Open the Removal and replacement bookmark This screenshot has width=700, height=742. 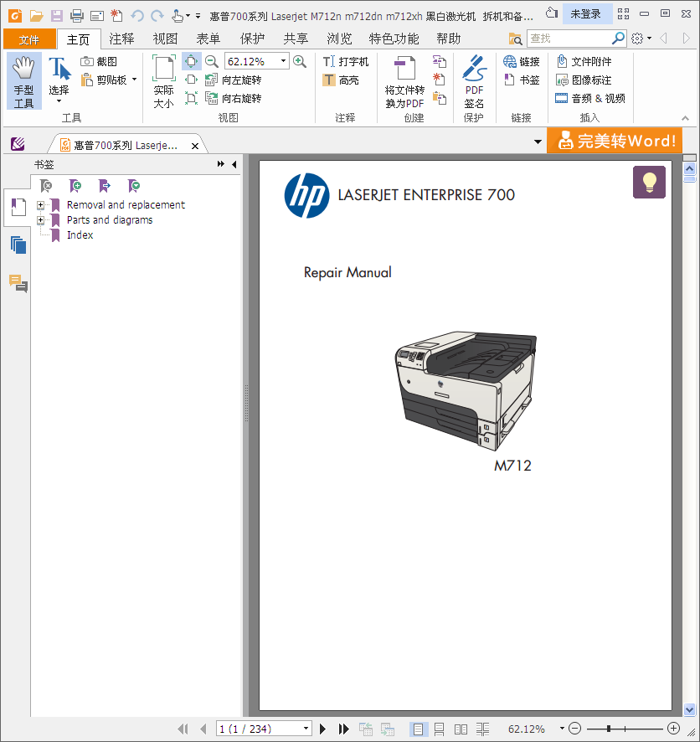(126, 205)
